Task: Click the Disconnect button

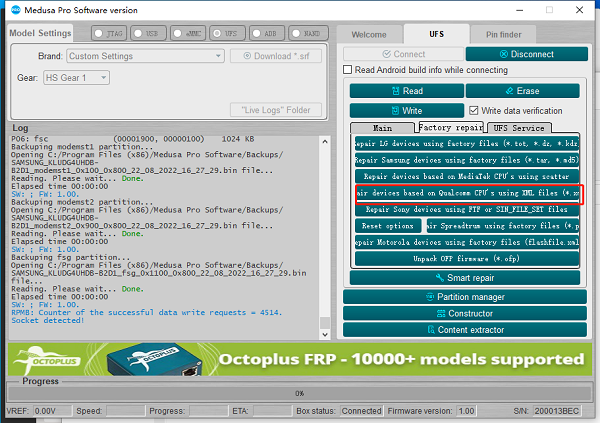Action: pos(527,54)
